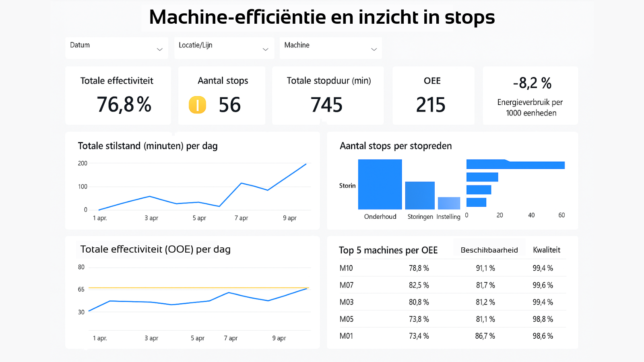Screen dimensions: 644x362
Task: Click the yellow target line in the OOE chart
Action: [199, 288]
